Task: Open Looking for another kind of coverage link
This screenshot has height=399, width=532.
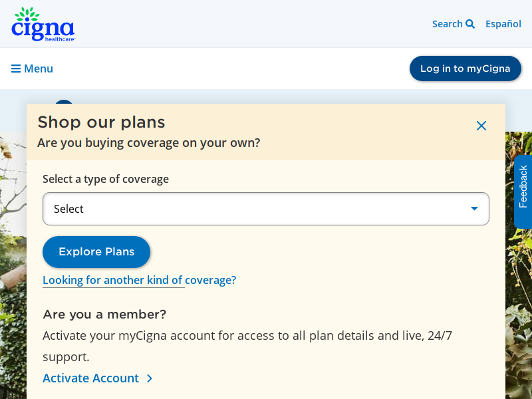Action: pos(140,280)
